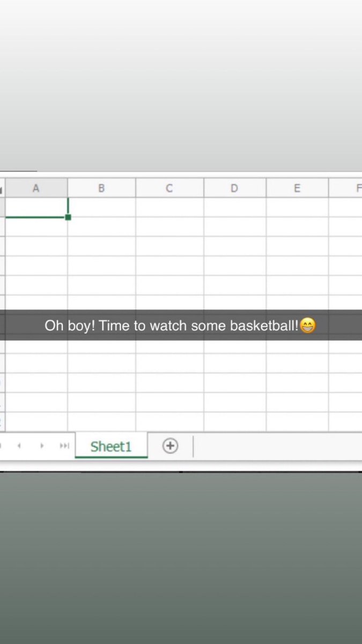Click the previous sheet arrow
The width and height of the screenshot is (362, 644).
pos(19,446)
